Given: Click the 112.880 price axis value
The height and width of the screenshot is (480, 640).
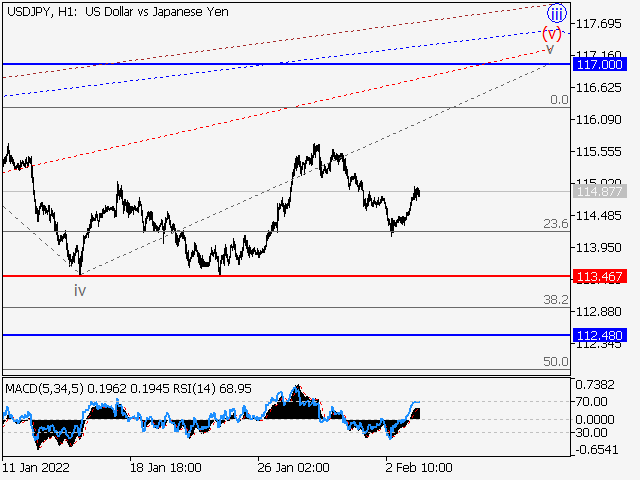Looking at the screenshot, I should point(598,311).
